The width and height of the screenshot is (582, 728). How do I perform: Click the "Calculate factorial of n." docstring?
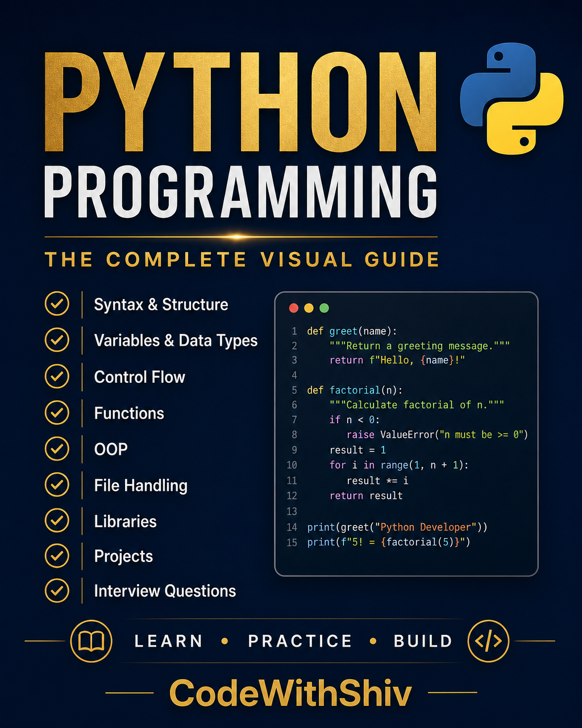point(417,405)
